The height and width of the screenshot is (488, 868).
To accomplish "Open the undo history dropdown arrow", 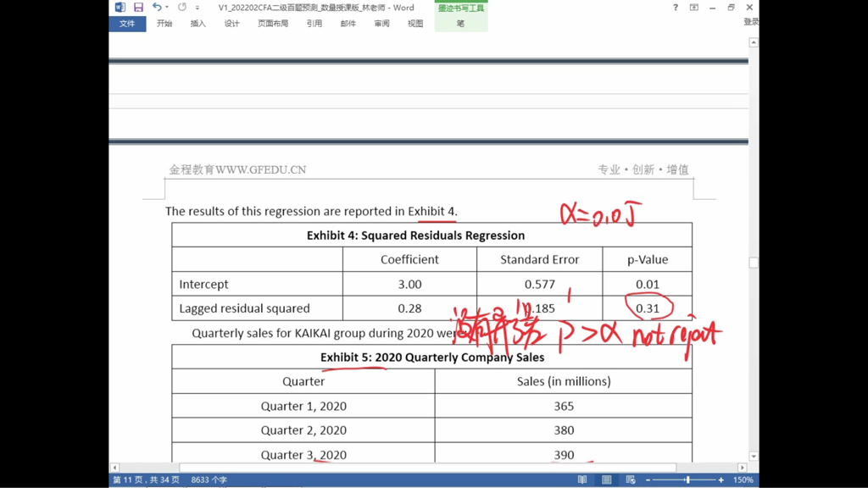I will (x=167, y=7).
